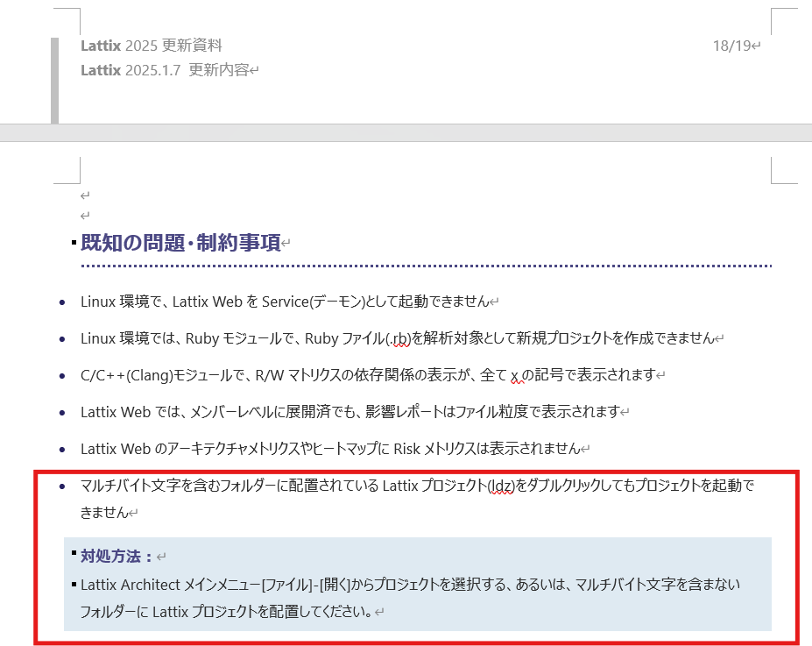This screenshot has width=812, height=646.
Task: Click the page number "18/19" in header
Action: [731, 46]
